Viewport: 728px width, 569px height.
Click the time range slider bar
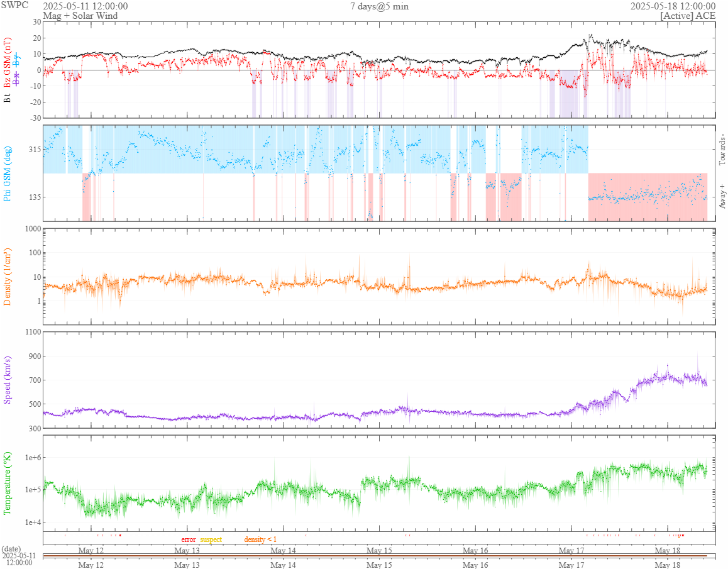tap(375, 556)
